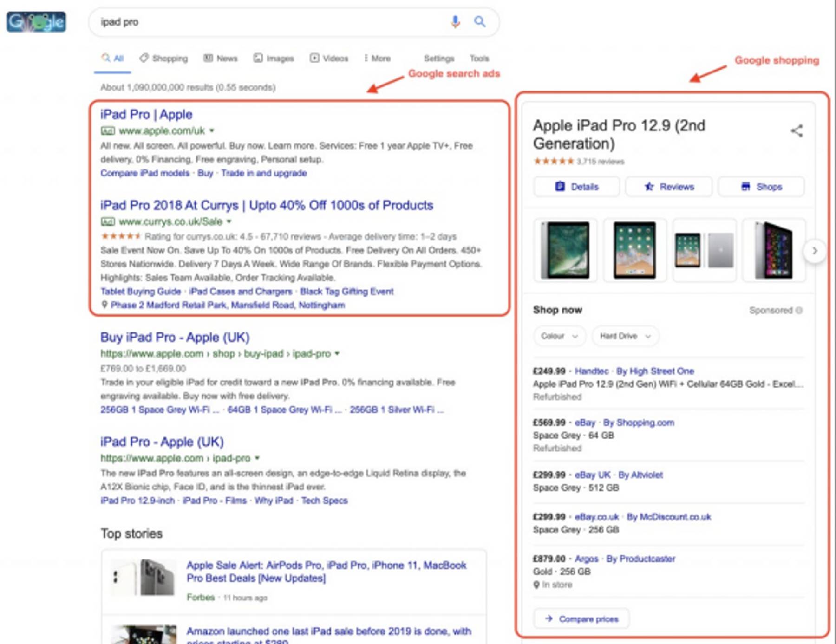Click the Google doodle logo

point(36,22)
